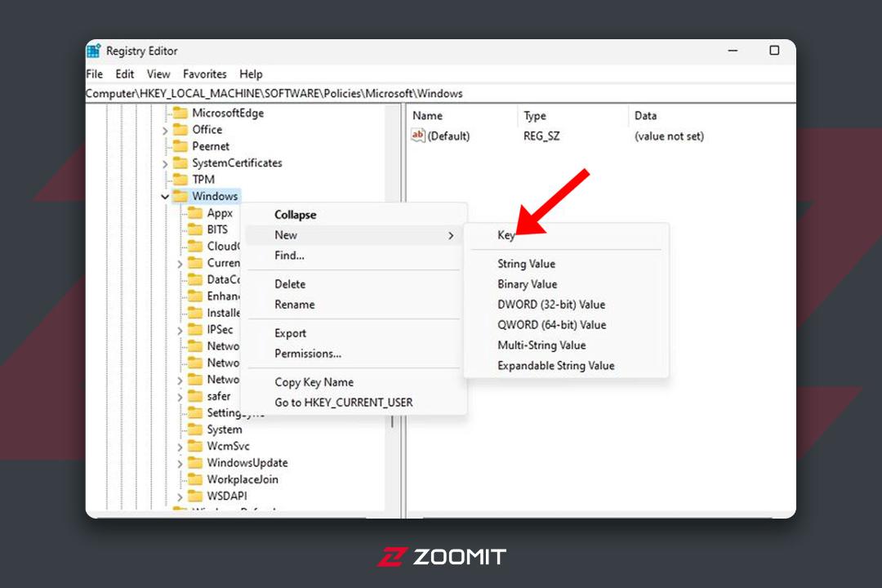Click the Windows folder icon
This screenshot has height=588, width=882.
click(x=180, y=196)
